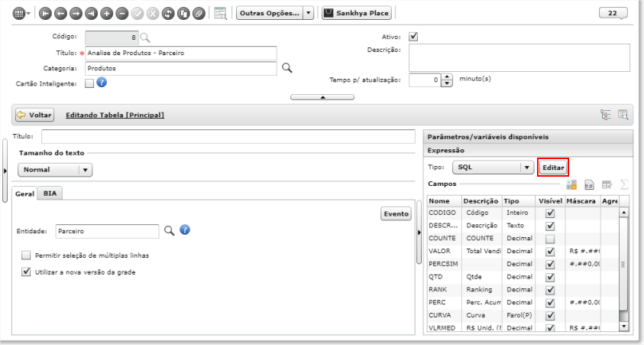Open help for Cartão Inteligente
Screen dimensions: 644x345
click(x=102, y=83)
